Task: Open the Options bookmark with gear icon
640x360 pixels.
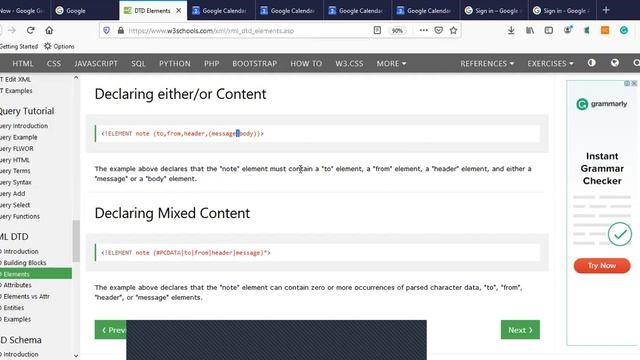Action: coord(59,46)
